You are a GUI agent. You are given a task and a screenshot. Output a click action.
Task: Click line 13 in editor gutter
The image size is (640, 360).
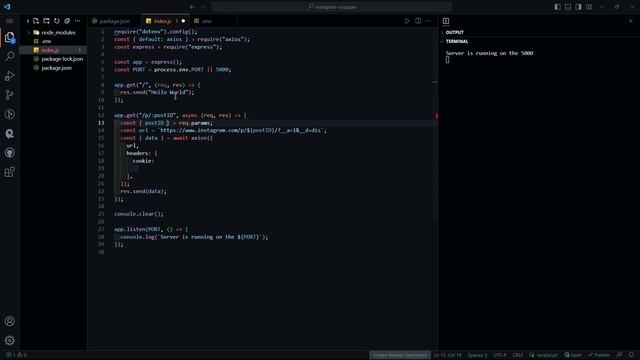coord(101,123)
